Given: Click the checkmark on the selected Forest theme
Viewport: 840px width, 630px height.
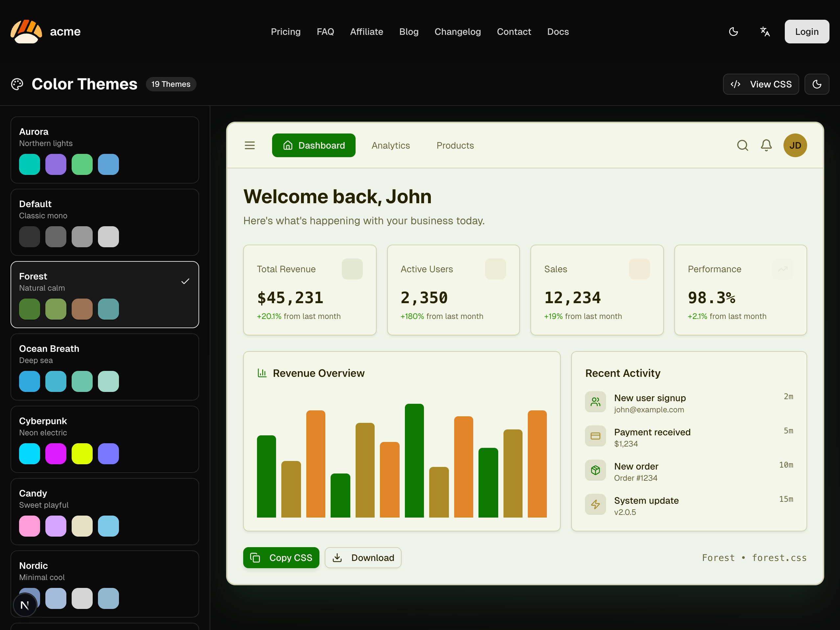Looking at the screenshot, I should [185, 281].
